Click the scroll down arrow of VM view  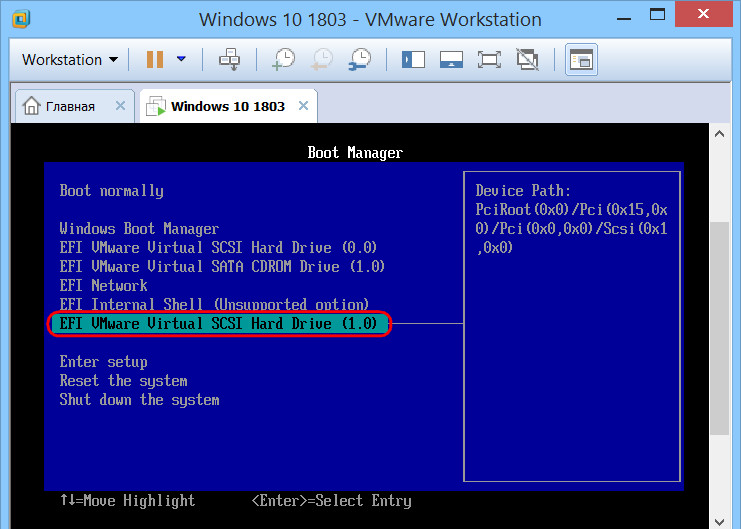click(x=719, y=521)
